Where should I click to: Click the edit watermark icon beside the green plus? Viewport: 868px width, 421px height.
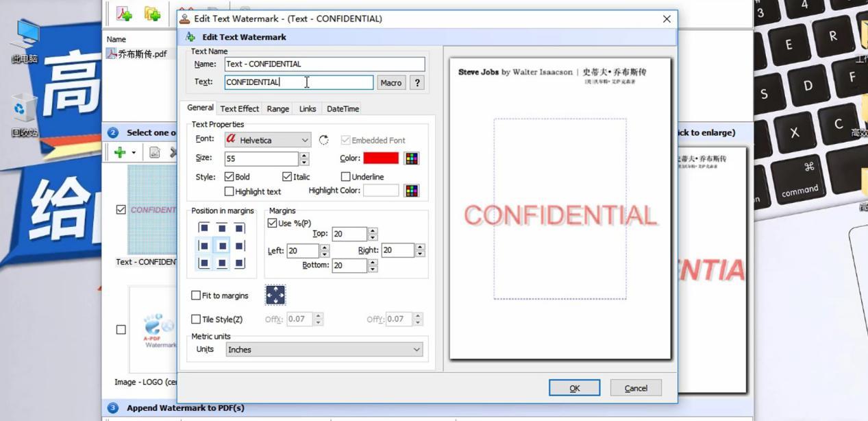[x=155, y=152]
